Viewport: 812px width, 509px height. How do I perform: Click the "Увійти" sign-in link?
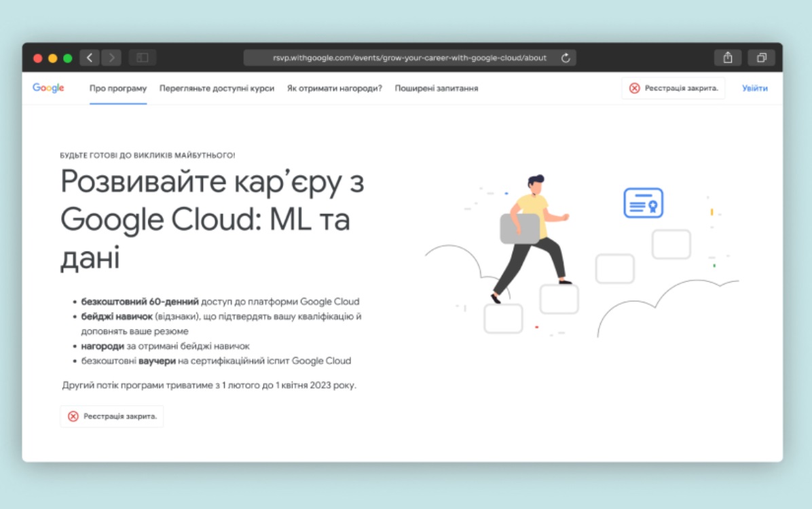click(x=755, y=88)
